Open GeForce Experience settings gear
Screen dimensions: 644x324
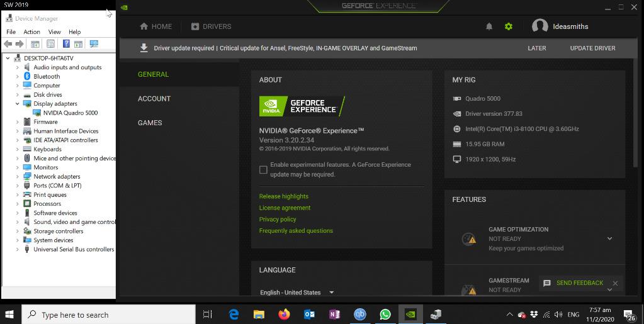pyautogui.click(x=509, y=26)
